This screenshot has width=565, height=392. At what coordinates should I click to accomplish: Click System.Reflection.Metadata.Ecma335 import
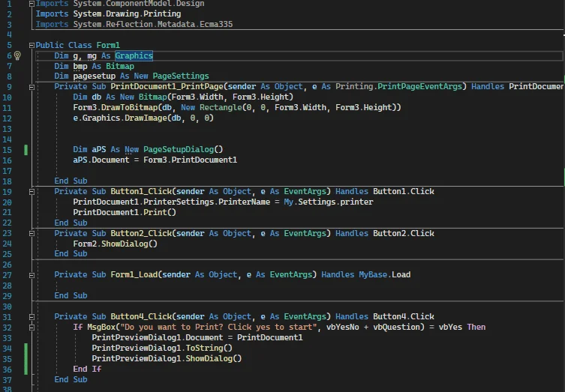153,25
